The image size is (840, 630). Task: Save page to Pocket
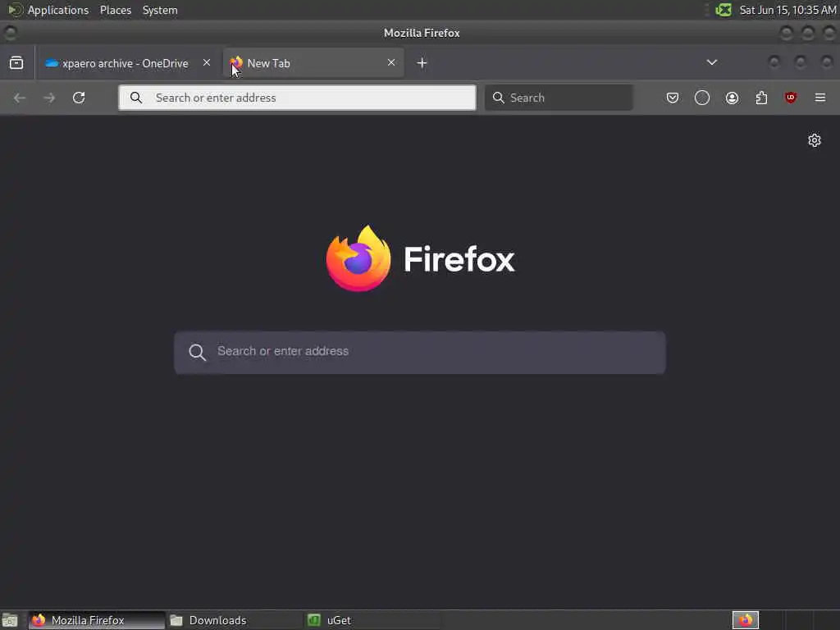tap(673, 98)
